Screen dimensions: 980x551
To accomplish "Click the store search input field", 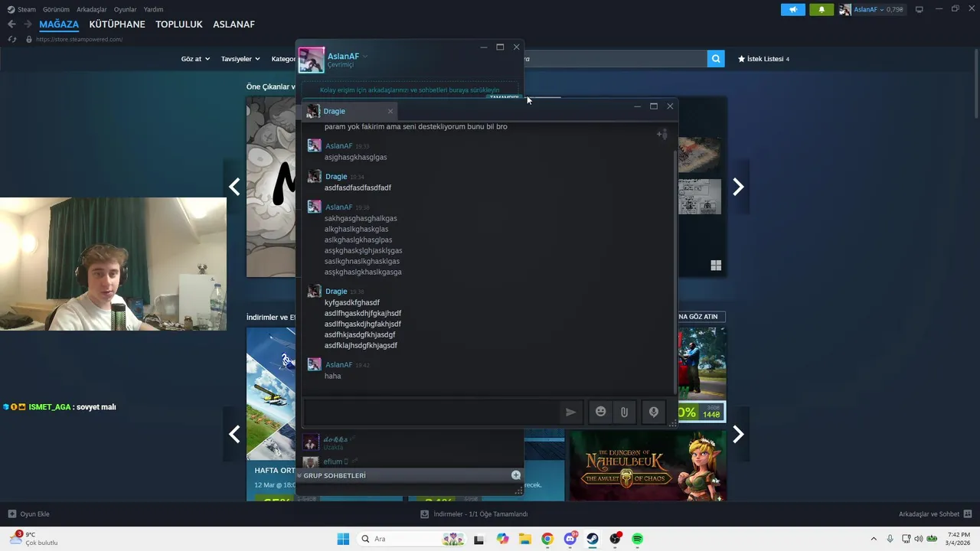I will coord(615,58).
